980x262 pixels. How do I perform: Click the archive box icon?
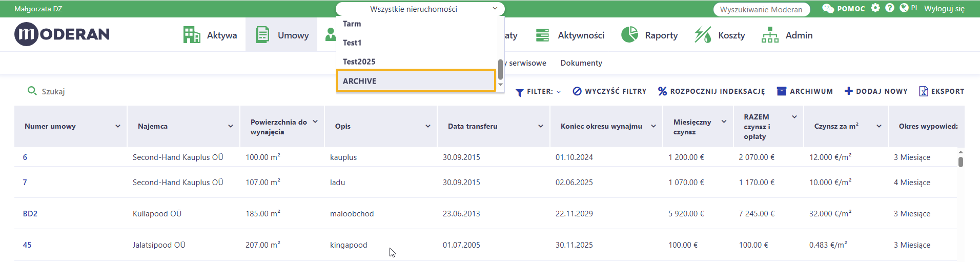point(782,91)
